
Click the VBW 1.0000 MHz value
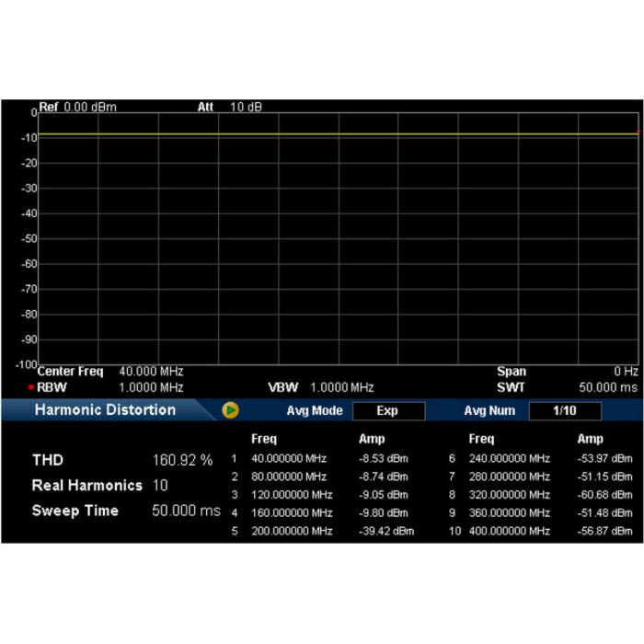click(x=341, y=387)
